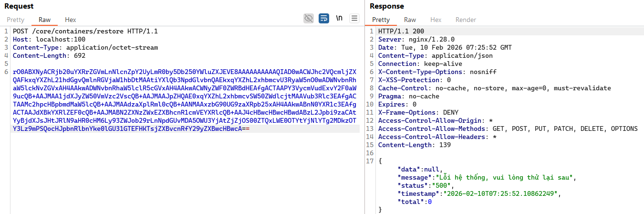The width and height of the screenshot is (644, 214).
Task: Click the Content-Length: 692 request header
Action: click(49, 56)
